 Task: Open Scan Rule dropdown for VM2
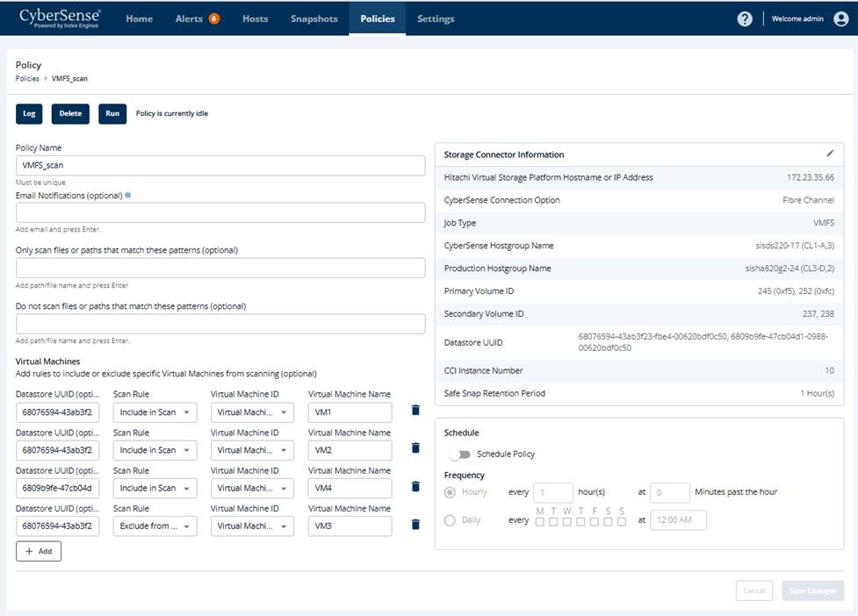point(155,450)
